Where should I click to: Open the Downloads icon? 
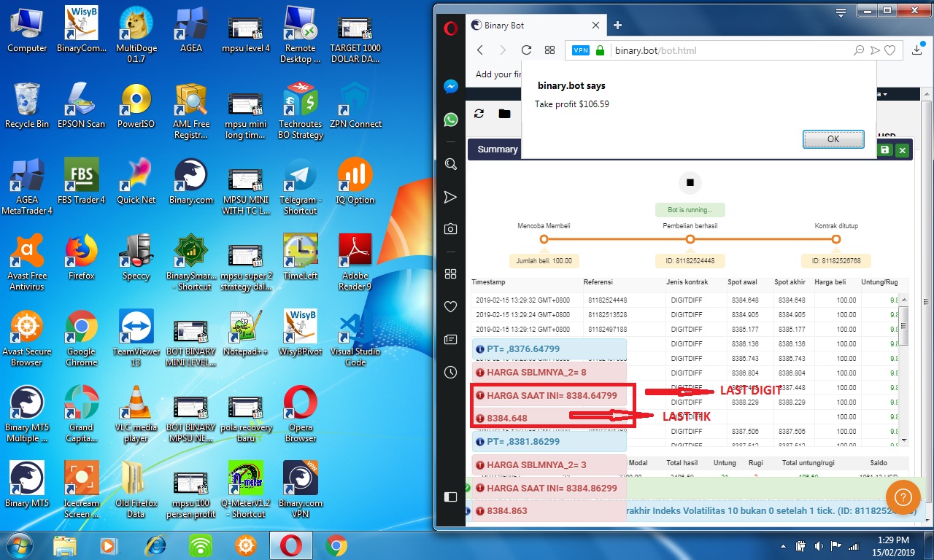coord(918,50)
